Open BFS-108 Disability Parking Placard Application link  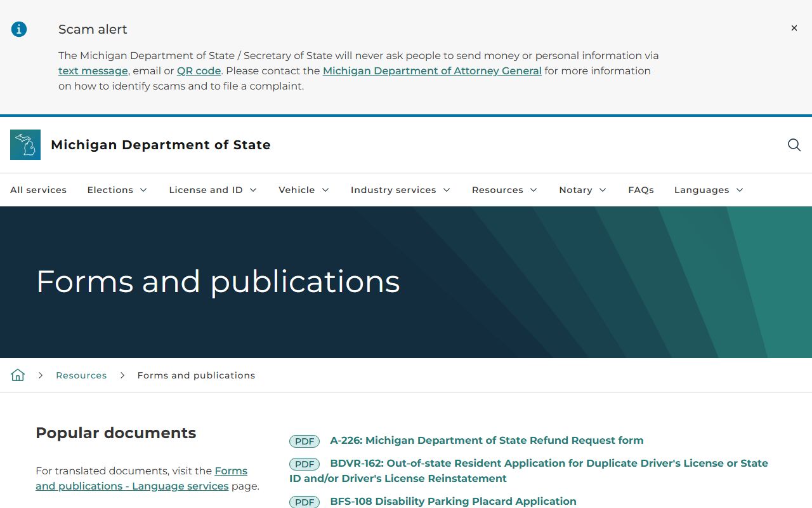click(453, 501)
